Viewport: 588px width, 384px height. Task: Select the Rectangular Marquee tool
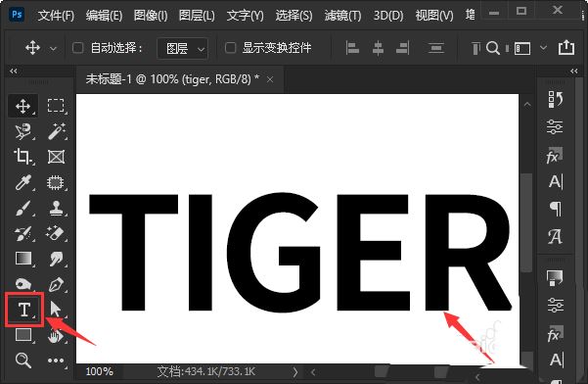point(56,106)
